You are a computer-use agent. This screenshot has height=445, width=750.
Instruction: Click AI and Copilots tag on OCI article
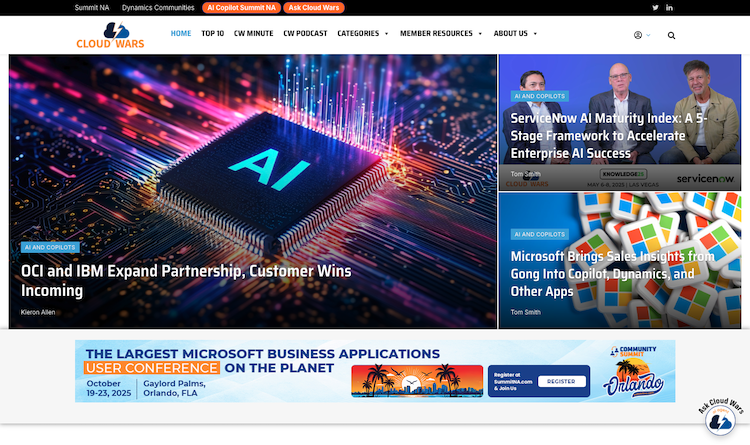click(x=50, y=247)
